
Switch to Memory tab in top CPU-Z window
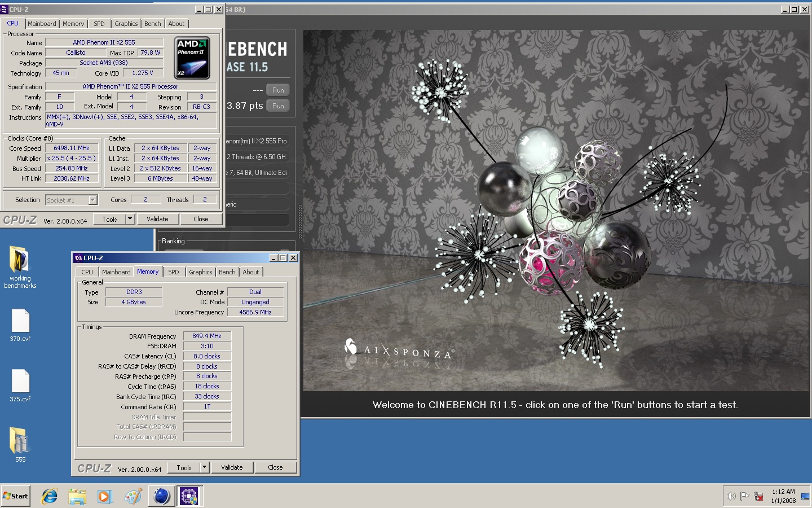click(73, 24)
